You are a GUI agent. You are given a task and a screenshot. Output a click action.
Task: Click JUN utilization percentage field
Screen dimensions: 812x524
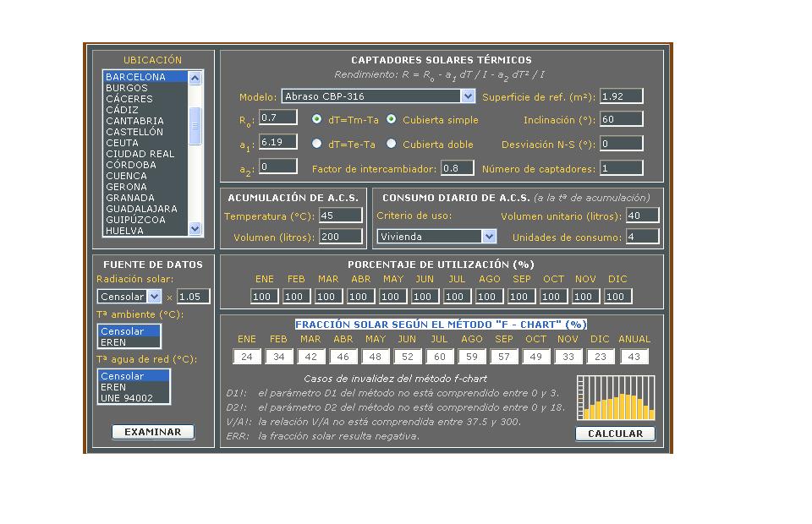point(425,297)
